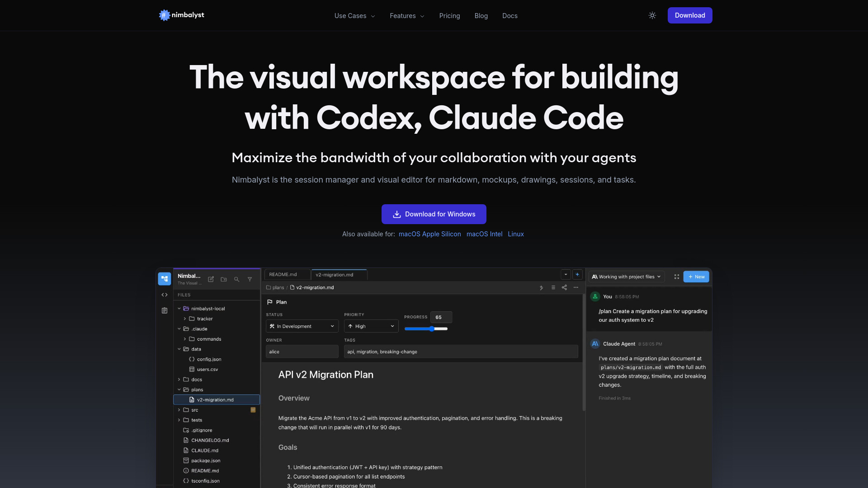This screenshot has height=488, width=868.
Task: Expand the chat panel to fullscreen
Action: click(x=676, y=277)
